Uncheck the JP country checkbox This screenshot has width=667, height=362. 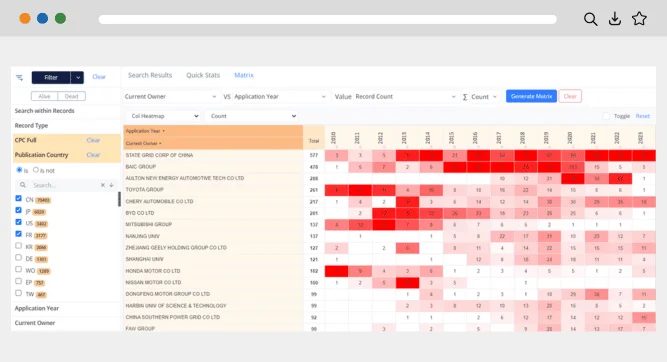tap(18, 210)
